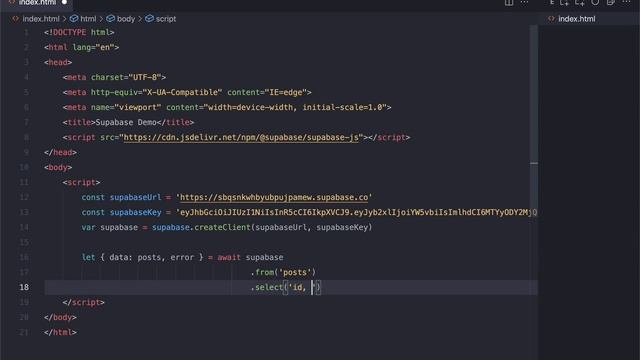
Task: Split the editor with the split icon
Action: click(509, 2)
